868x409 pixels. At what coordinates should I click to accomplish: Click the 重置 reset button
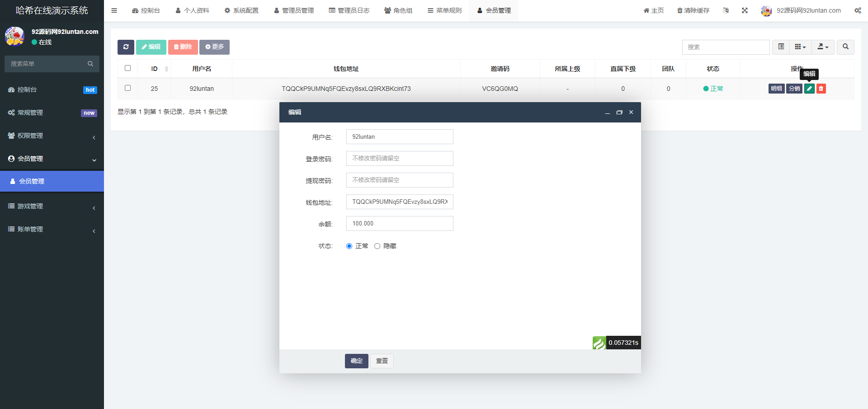(382, 361)
